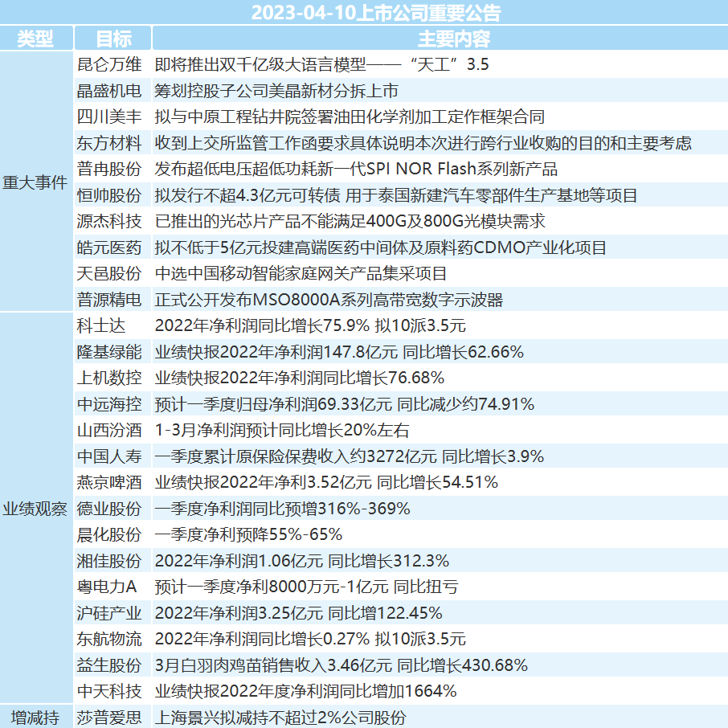Click the text about 中原工程钻井院 framework contract
The image size is (728, 728).
point(350,117)
